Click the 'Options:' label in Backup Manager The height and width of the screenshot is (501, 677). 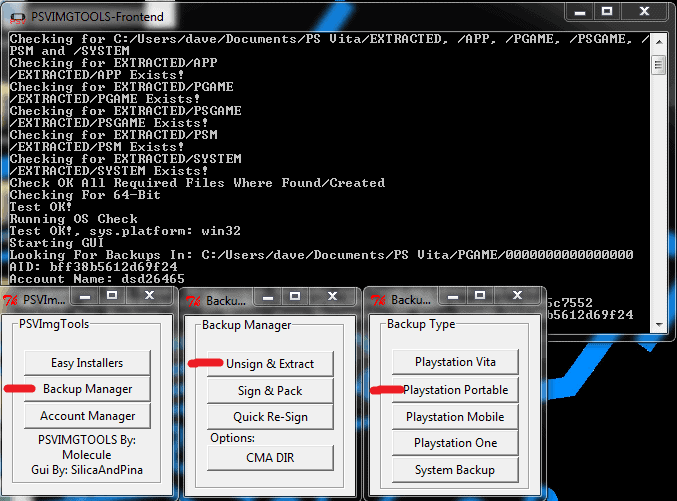pyautogui.click(x=232, y=438)
